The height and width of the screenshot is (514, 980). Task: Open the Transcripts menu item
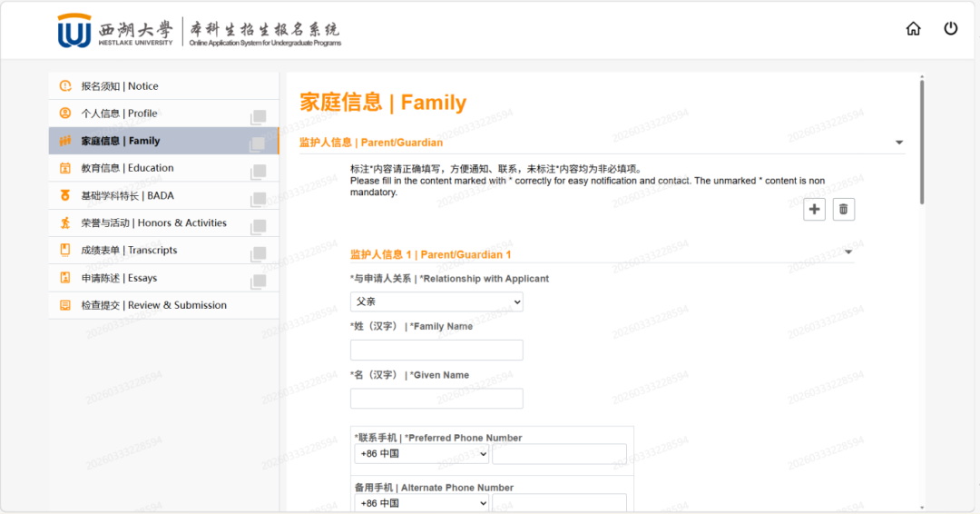(x=163, y=250)
